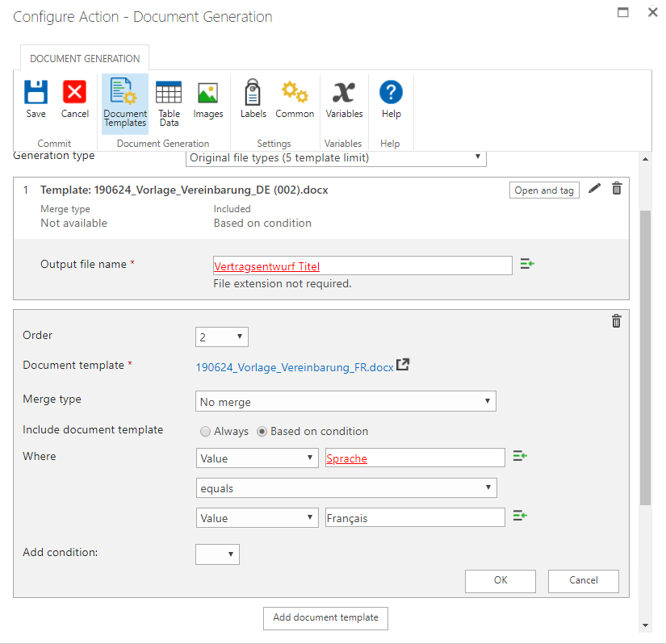
Task: Switch to the DOCUMENT GENERATION tab
Action: pos(84,57)
